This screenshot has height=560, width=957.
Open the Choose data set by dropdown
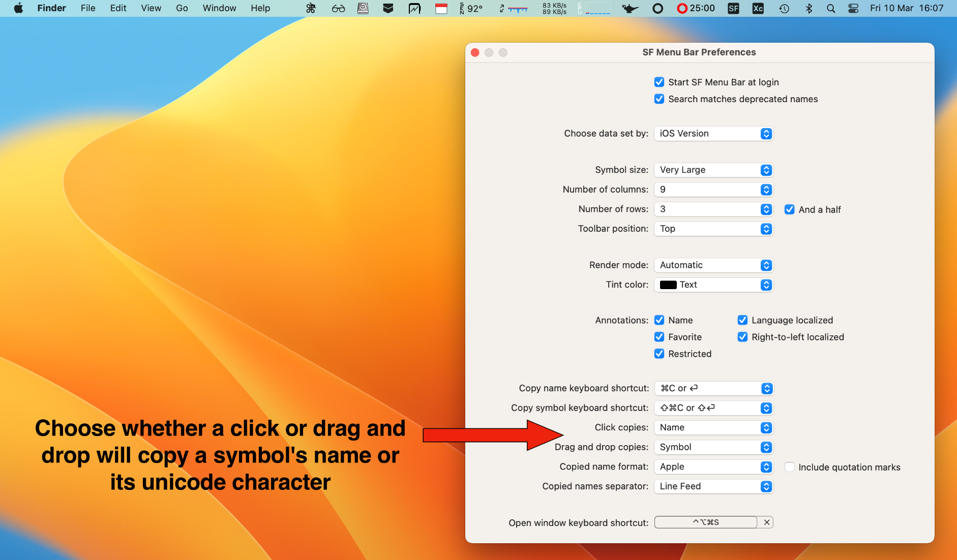[713, 134]
